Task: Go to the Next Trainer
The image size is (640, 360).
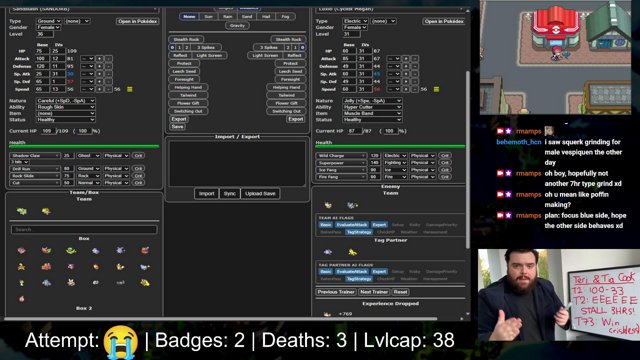Action: pyautogui.click(x=374, y=292)
